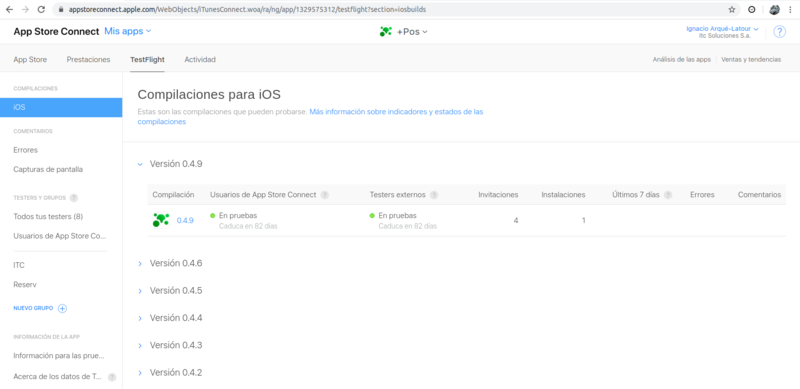Click the padlock icon in the address bar

[61, 9]
